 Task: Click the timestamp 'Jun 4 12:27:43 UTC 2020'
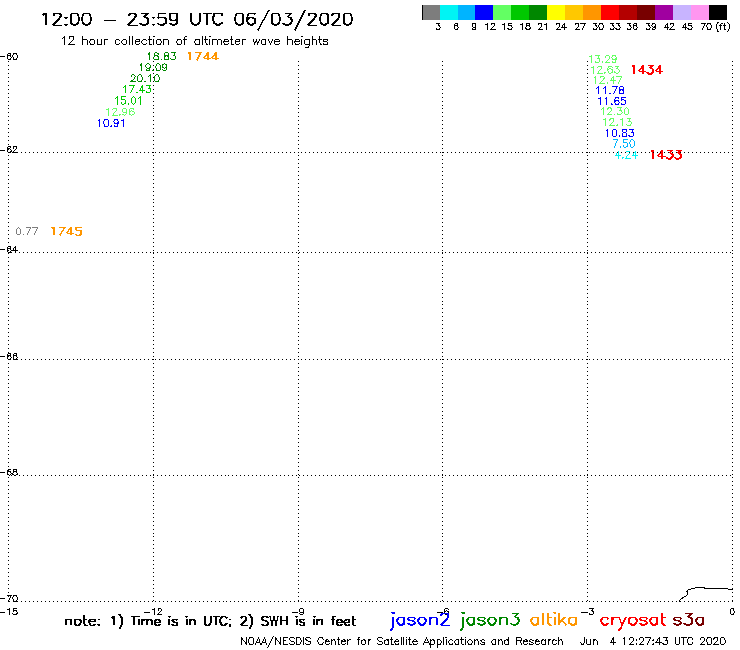point(653,642)
